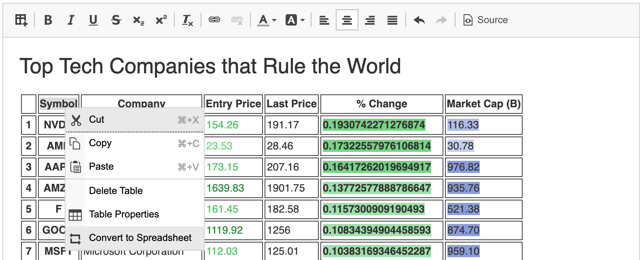Screen dimensions: 644x260
Task: Click the NVD symbol cell
Action: click(x=52, y=125)
